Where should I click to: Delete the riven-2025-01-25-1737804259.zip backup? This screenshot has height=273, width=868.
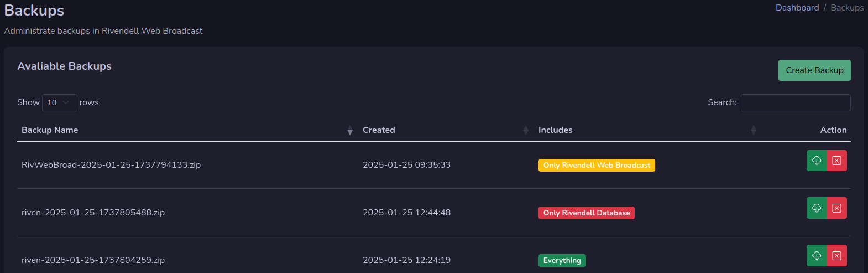point(837,256)
